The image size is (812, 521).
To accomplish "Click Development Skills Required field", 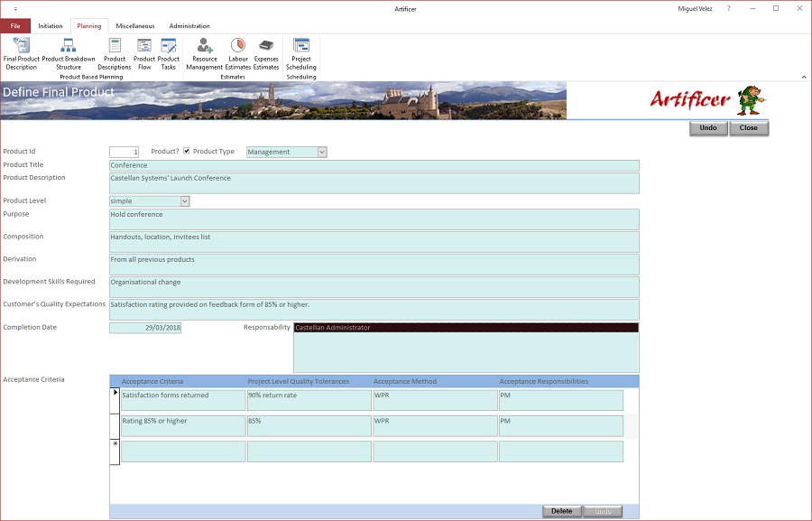I will click(374, 287).
